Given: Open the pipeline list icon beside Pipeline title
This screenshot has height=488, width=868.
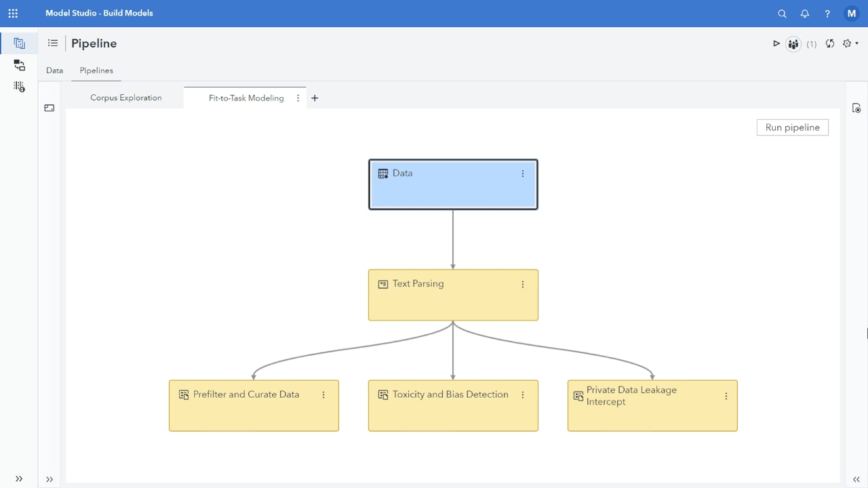Looking at the screenshot, I should (x=52, y=43).
